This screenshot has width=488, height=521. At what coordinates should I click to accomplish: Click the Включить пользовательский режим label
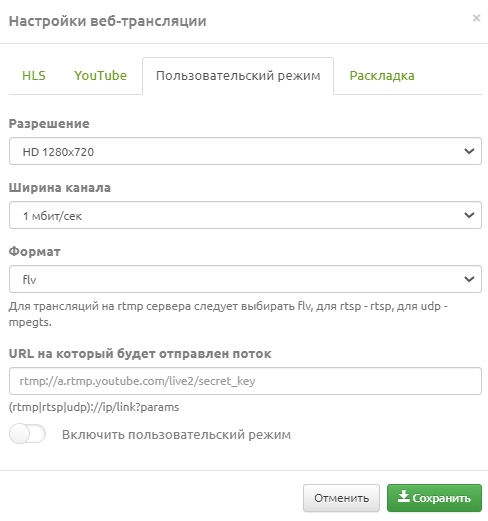176,435
